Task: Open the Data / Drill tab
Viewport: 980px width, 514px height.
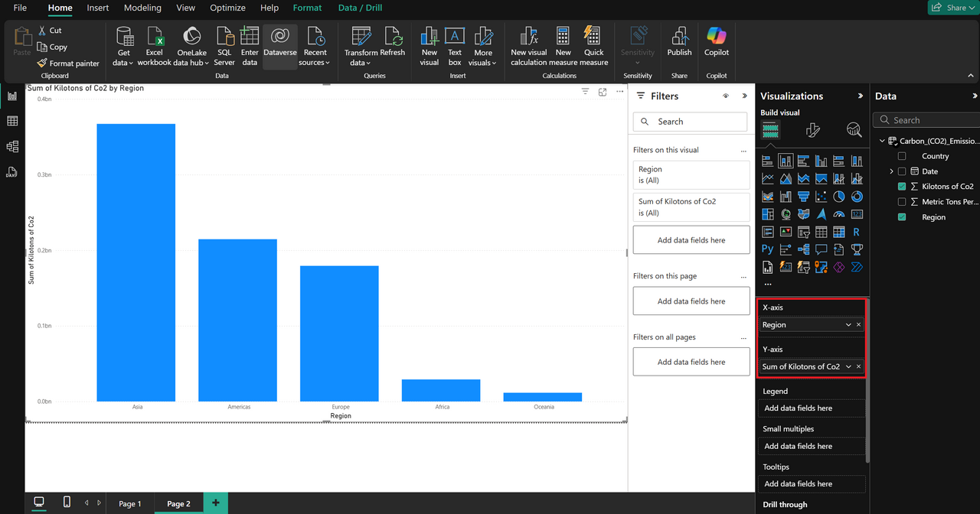Action: (x=360, y=8)
